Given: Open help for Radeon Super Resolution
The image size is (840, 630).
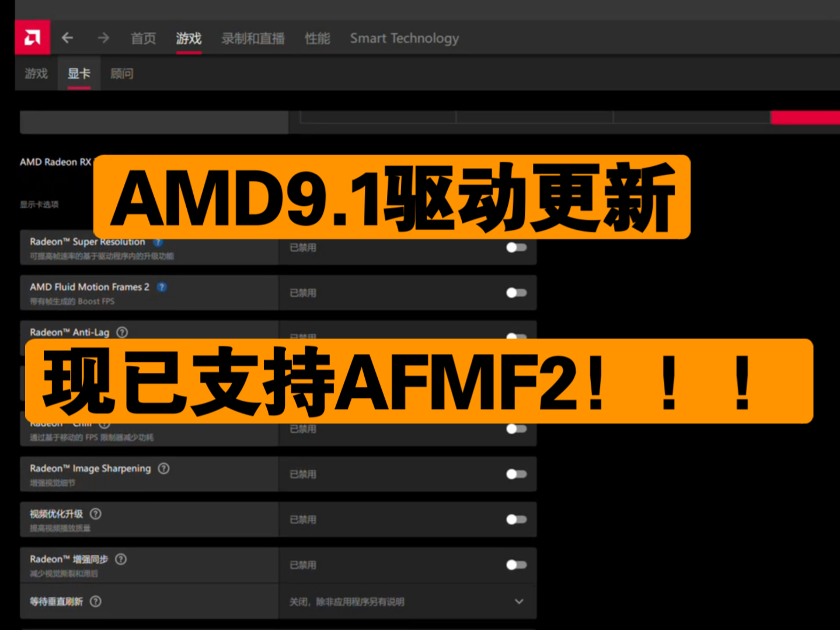Looking at the screenshot, I should click(158, 242).
